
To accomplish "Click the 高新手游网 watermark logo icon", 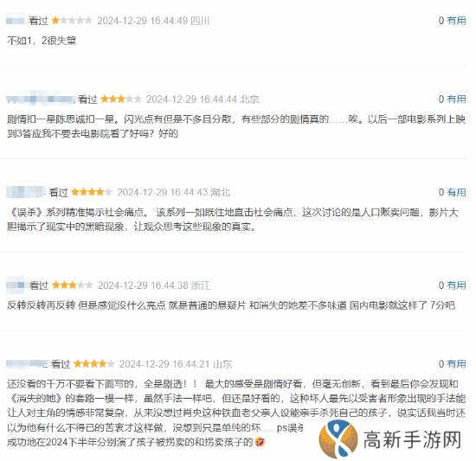I will click(x=338, y=439).
